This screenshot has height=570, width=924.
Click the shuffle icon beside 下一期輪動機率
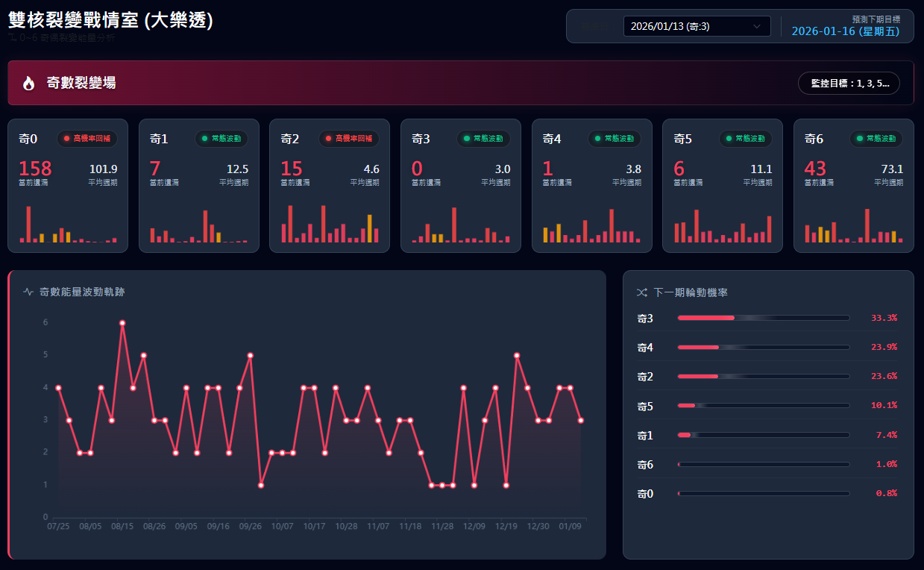[641, 292]
